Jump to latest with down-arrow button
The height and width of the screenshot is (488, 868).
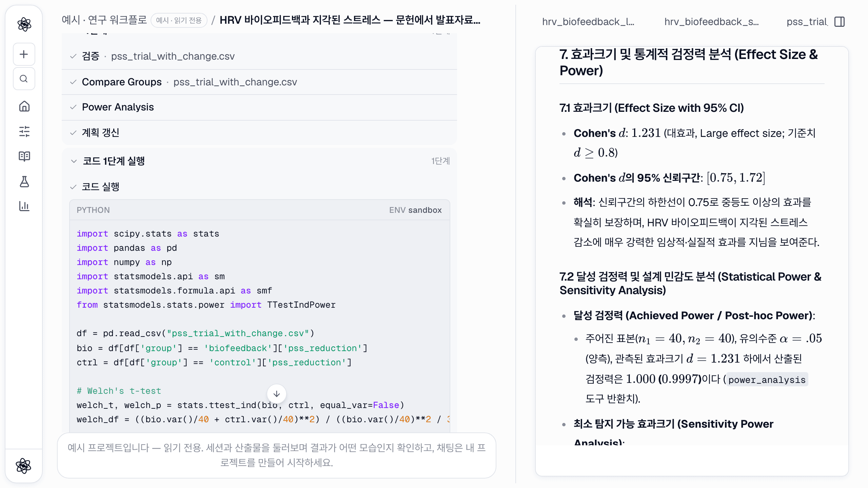coord(277,394)
